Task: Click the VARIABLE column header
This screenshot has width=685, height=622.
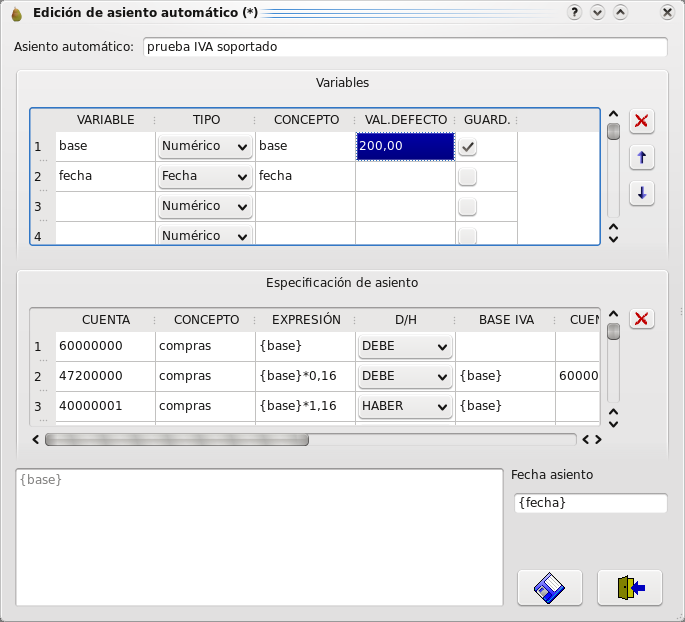Action: coord(105,120)
